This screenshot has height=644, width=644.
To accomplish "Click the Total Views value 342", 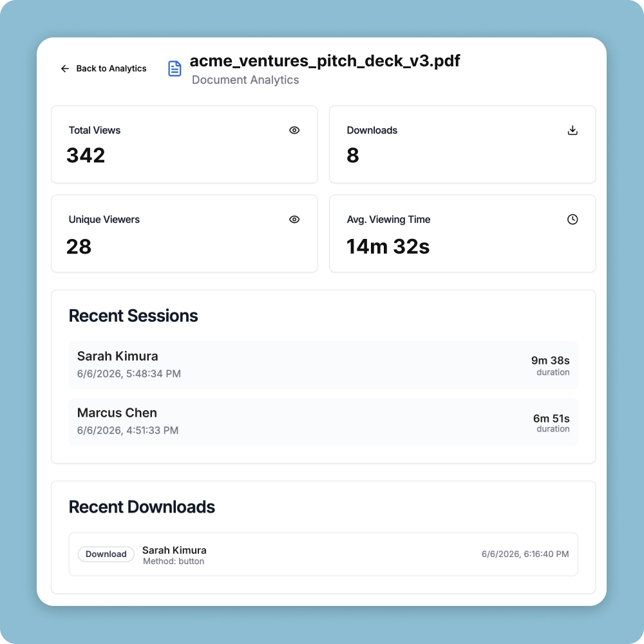I will click(x=86, y=155).
